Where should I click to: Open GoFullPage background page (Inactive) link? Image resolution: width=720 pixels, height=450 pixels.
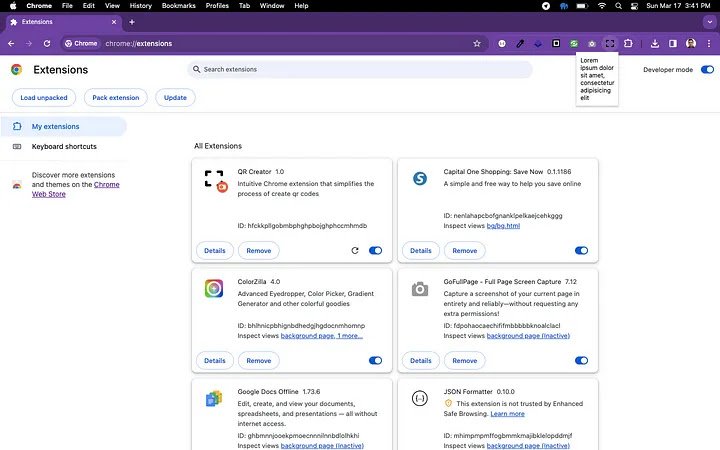click(528, 336)
